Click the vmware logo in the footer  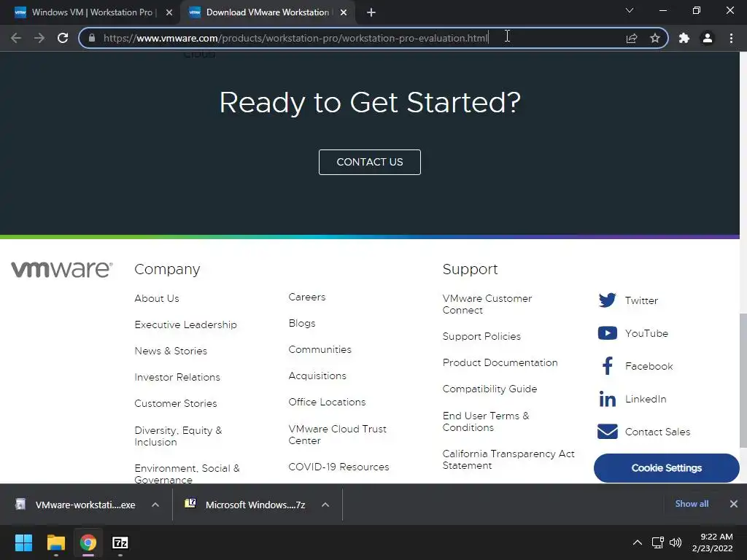62,269
